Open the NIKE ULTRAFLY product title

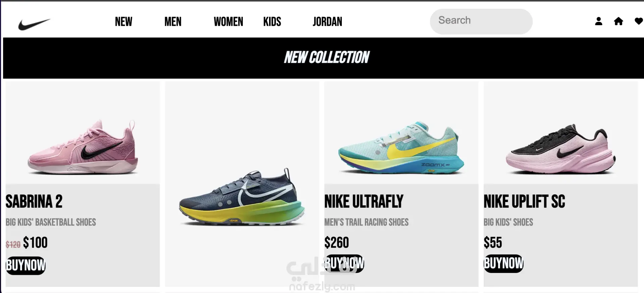point(364,201)
